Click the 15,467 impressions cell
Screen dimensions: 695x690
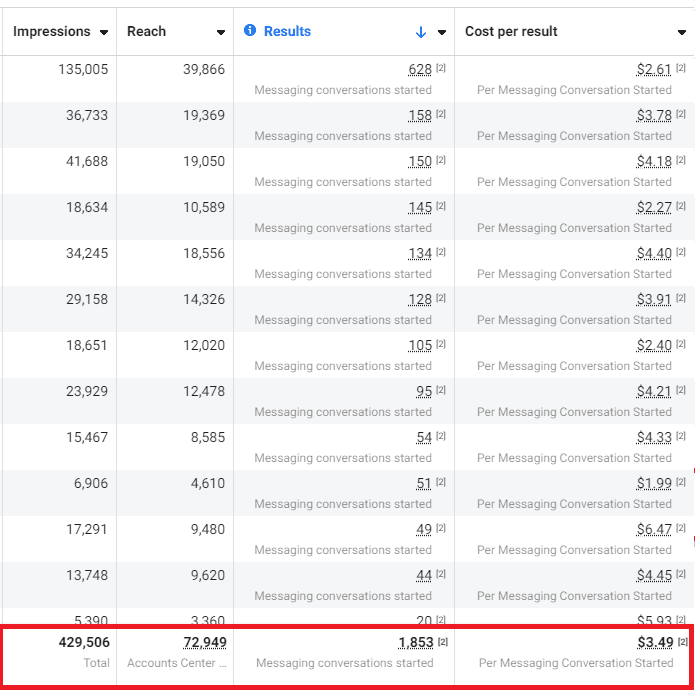click(87, 438)
